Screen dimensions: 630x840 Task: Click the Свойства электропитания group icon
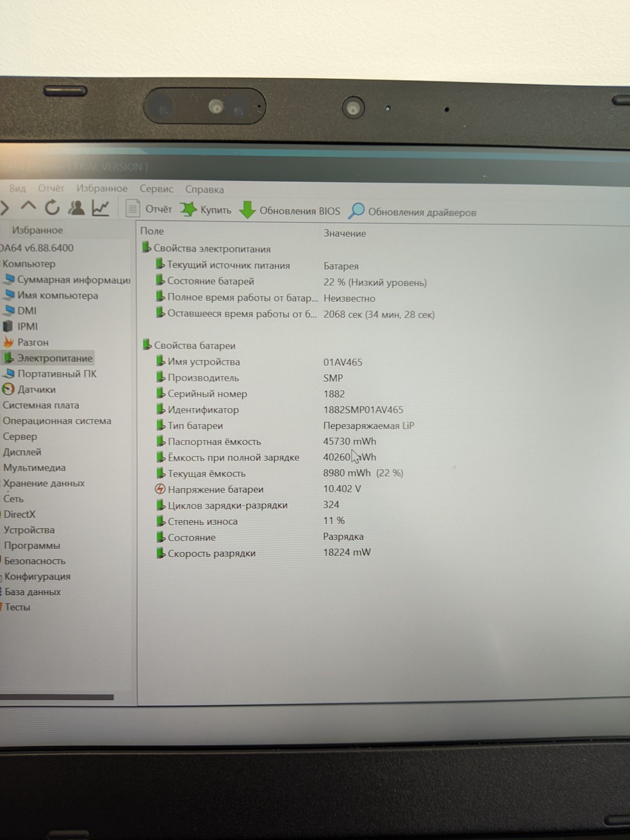pos(146,247)
